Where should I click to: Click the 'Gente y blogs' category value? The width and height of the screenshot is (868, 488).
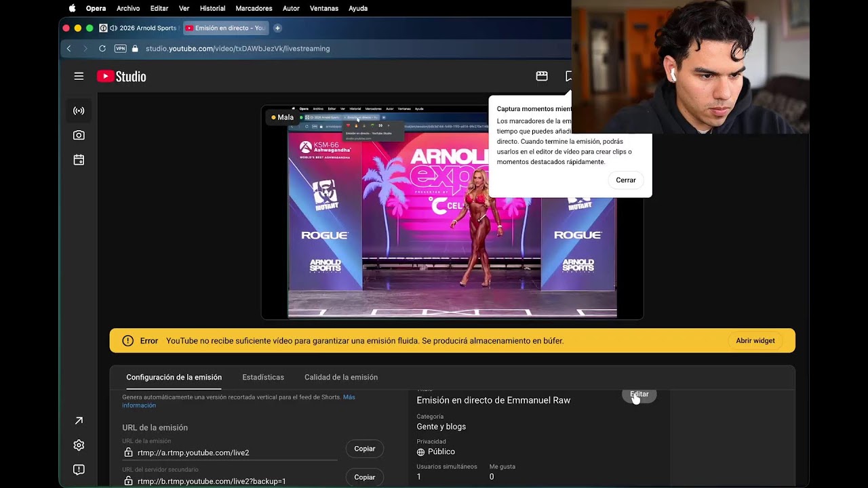tap(441, 427)
